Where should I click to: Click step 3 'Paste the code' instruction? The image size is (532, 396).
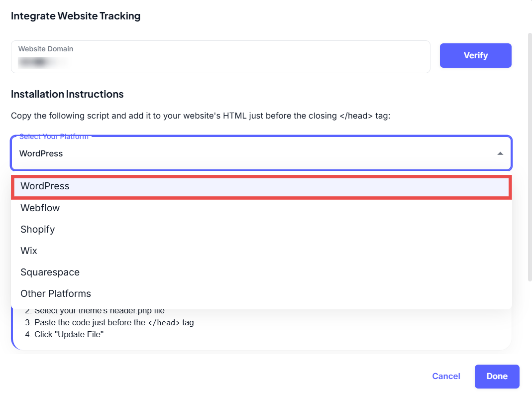tap(109, 322)
